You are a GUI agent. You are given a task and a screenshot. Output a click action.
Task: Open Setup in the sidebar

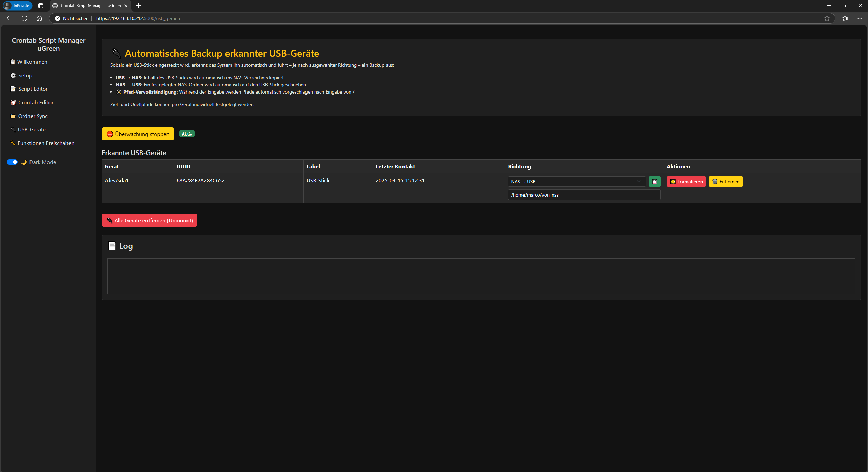21,75
